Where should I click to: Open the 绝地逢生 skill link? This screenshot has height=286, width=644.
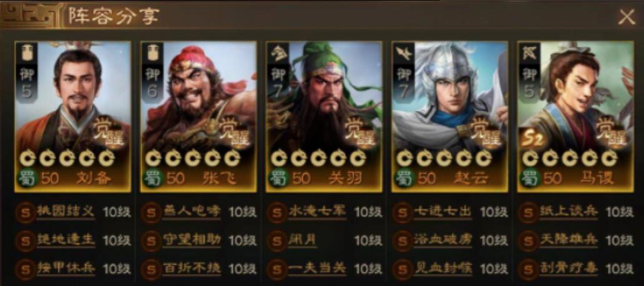click(x=66, y=241)
